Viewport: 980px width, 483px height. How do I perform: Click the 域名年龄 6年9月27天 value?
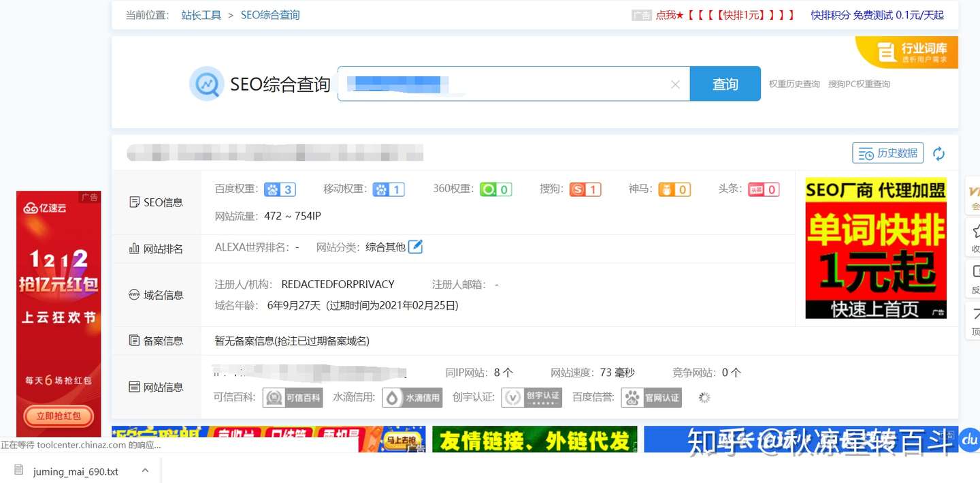pos(294,305)
